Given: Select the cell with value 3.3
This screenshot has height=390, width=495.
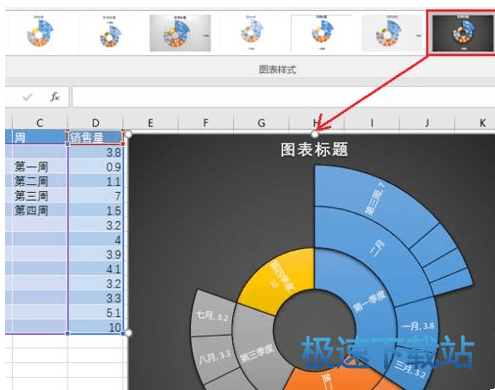Looking at the screenshot, I should click(96, 298).
